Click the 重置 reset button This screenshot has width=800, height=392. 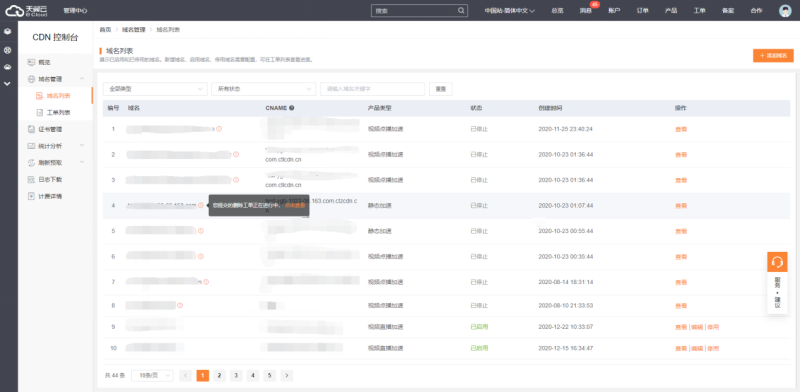pyautogui.click(x=441, y=89)
